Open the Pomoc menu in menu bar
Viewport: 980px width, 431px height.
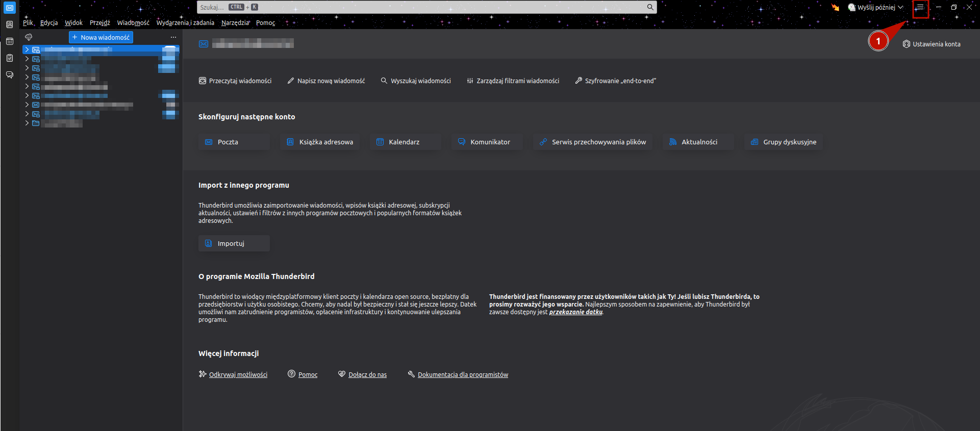pyautogui.click(x=265, y=22)
